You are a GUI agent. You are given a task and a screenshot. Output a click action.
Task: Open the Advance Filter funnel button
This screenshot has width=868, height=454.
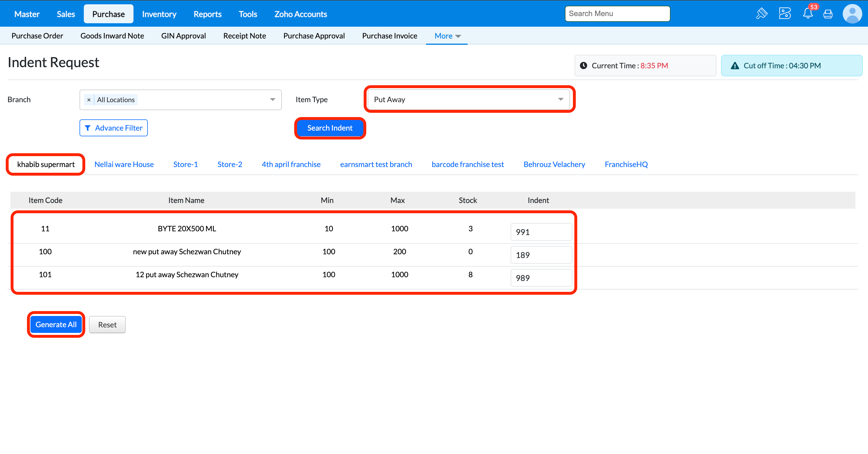click(x=114, y=128)
